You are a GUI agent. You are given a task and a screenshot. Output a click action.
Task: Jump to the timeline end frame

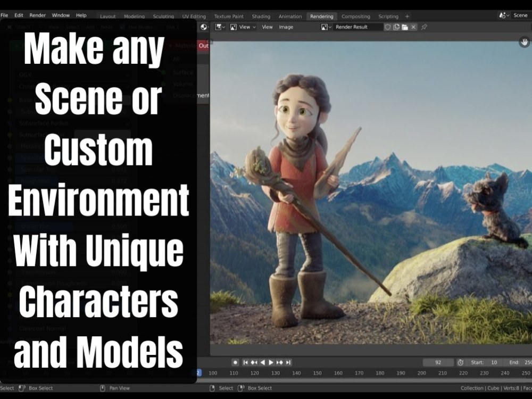[288, 362]
